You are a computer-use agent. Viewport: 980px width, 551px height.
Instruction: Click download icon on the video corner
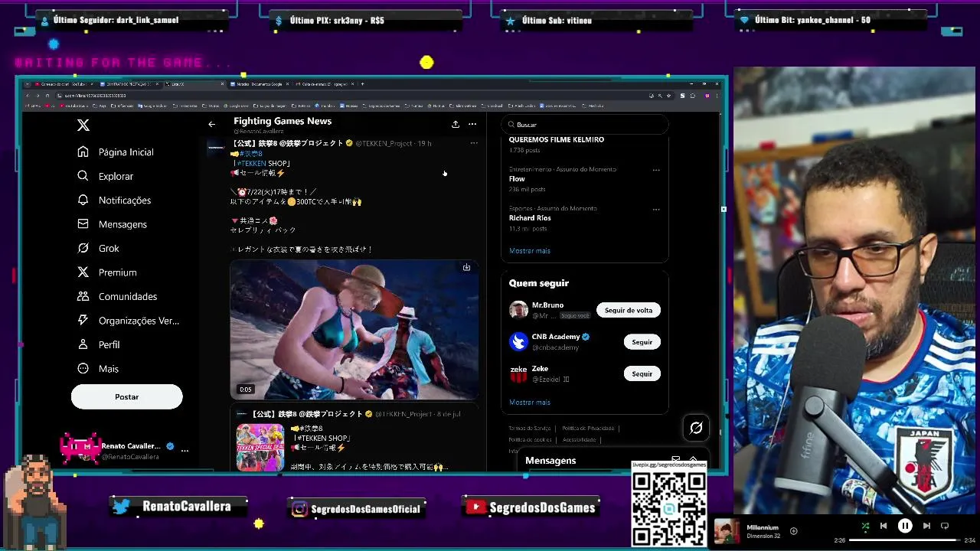pyautogui.click(x=466, y=267)
